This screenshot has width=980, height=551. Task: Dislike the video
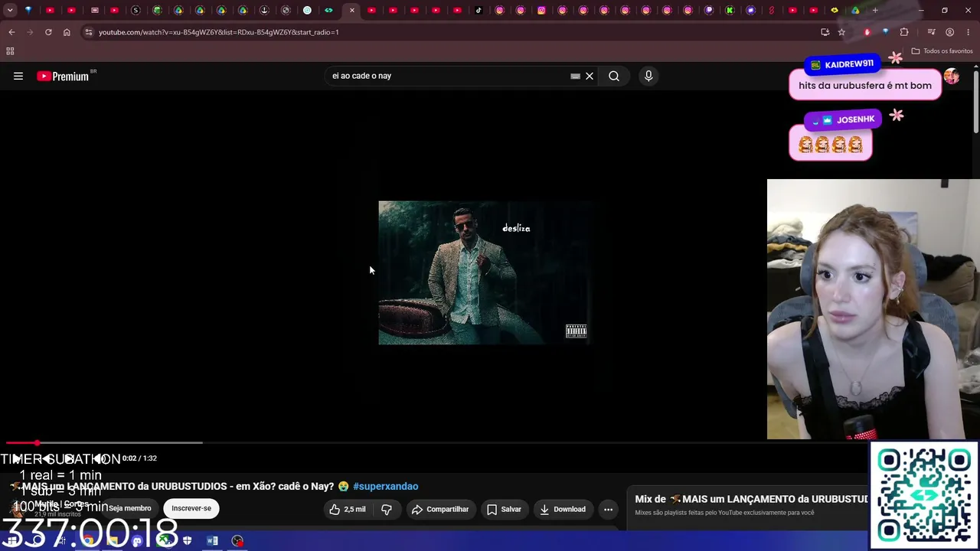pyautogui.click(x=387, y=509)
